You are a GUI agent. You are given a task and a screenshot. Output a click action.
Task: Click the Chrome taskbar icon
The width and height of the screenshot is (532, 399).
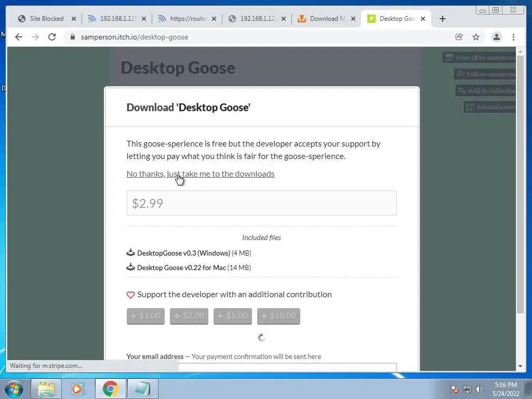(110, 389)
